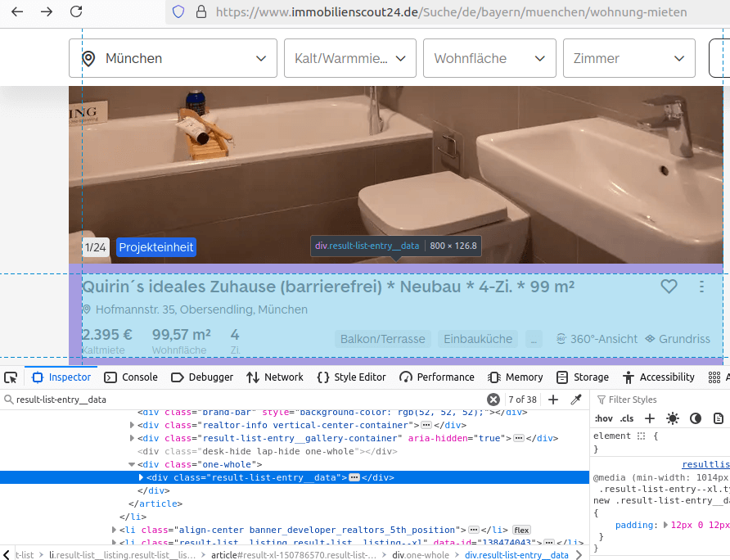Open the Memory tab
Screen dimensions: 730x560
(x=515, y=377)
